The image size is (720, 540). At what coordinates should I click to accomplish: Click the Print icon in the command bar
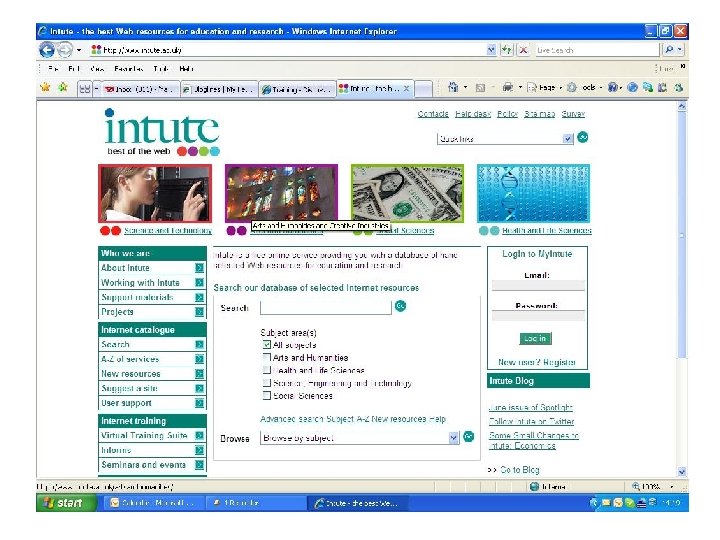(x=507, y=87)
